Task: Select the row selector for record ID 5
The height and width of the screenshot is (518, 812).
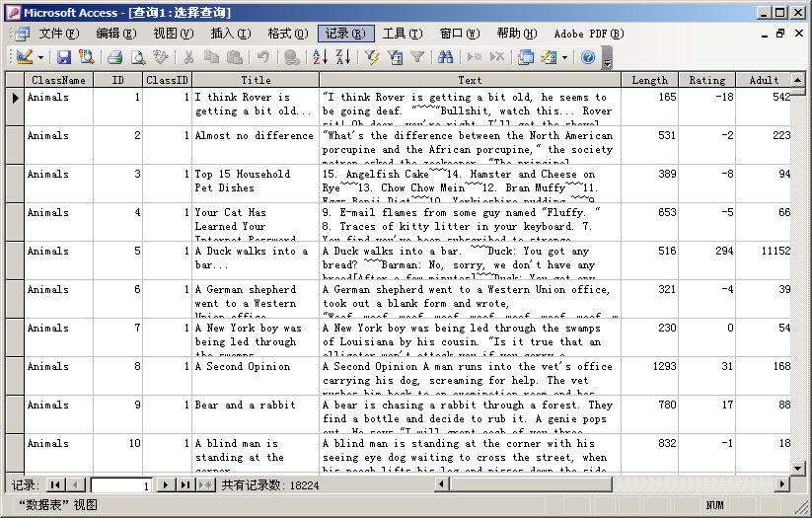Action: tap(15, 260)
